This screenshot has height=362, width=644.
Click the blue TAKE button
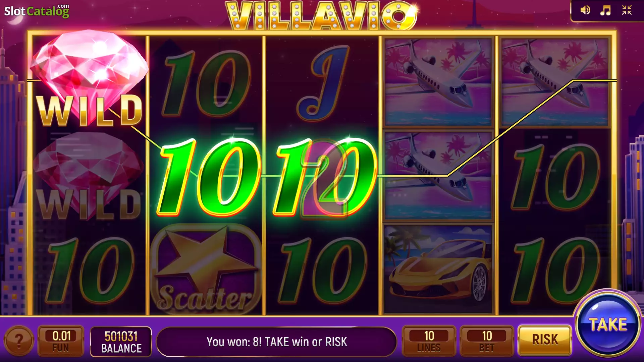pyautogui.click(x=608, y=323)
